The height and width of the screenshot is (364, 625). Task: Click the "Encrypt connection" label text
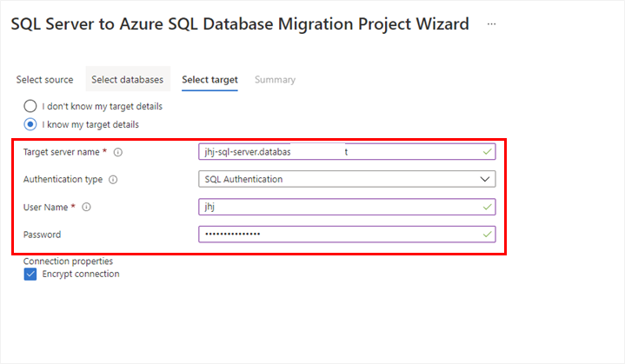point(81,274)
